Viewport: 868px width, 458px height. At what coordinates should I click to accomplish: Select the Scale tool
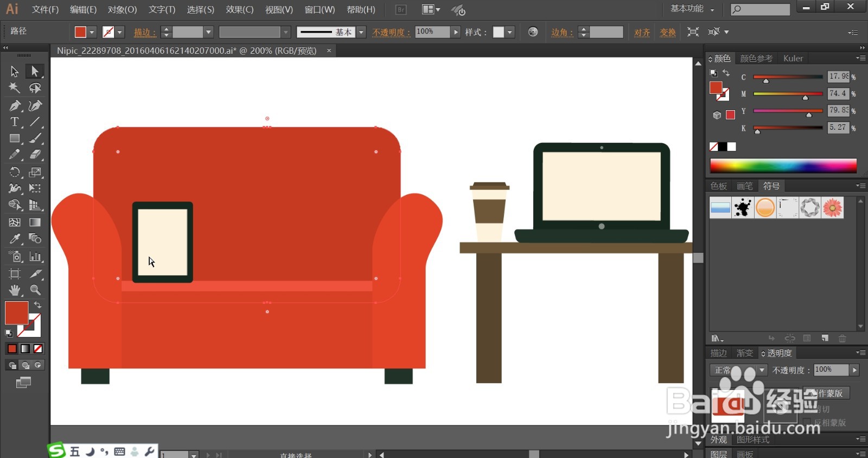click(x=35, y=172)
